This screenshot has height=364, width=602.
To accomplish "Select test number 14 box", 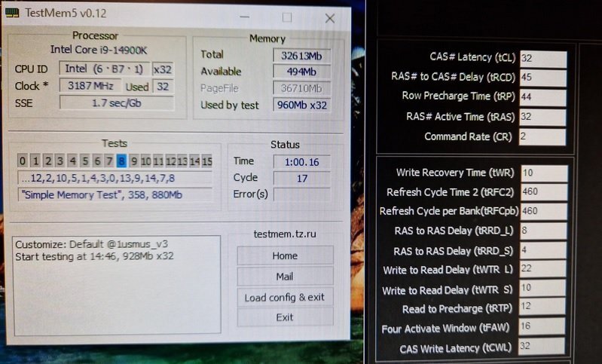I will click(194, 161).
